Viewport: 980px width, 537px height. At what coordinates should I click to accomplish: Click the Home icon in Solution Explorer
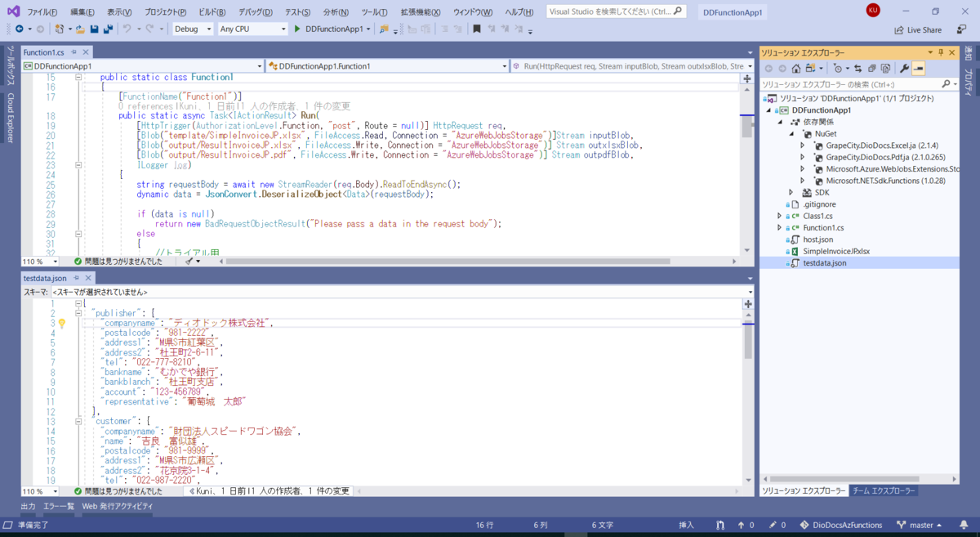(797, 68)
